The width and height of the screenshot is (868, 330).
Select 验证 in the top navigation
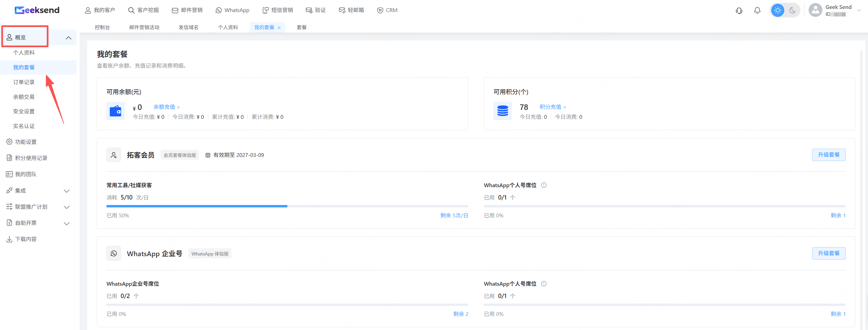316,10
